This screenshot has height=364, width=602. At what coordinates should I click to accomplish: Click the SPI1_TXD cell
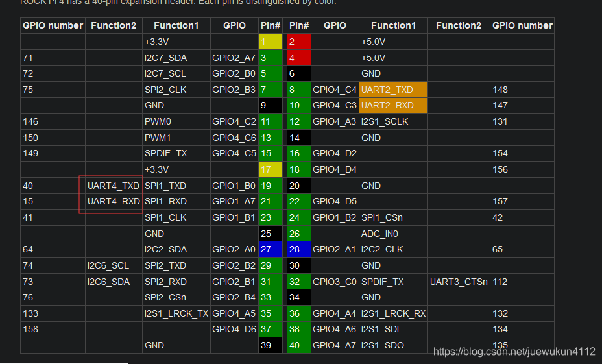(176, 186)
